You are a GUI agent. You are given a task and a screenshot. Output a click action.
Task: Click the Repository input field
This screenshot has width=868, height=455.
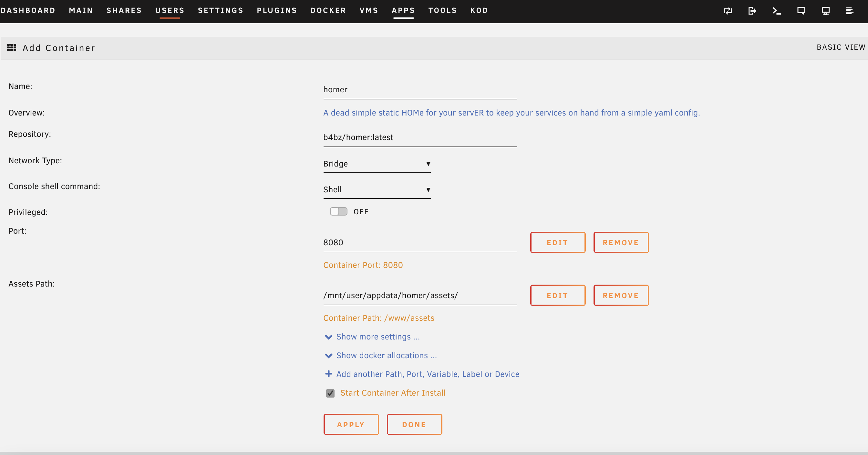point(420,137)
